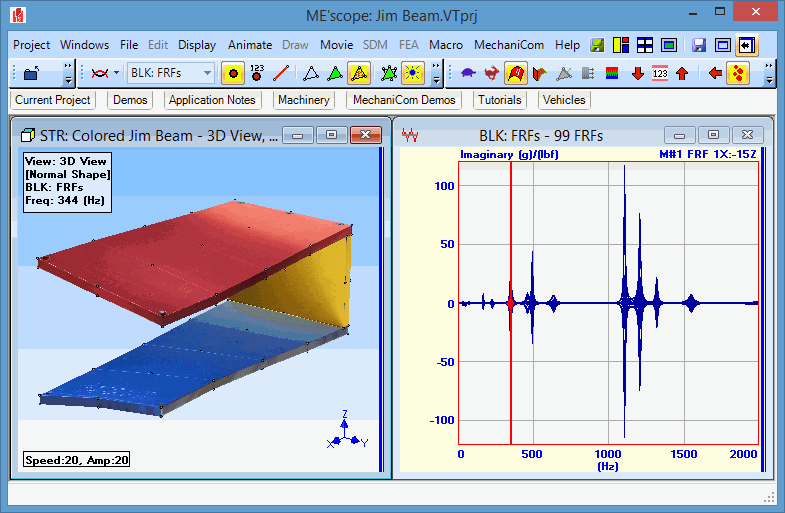Open the Macro menu
This screenshot has width=785, height=513.
click(446, 45)
